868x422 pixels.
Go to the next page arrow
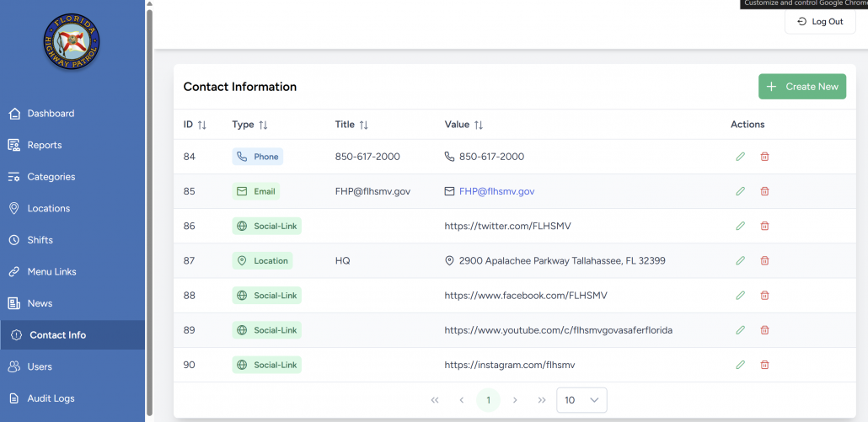click(x=515, y=400)
